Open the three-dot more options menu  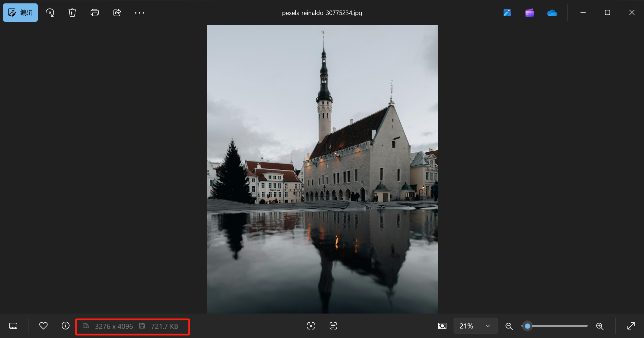pos(140,13)
